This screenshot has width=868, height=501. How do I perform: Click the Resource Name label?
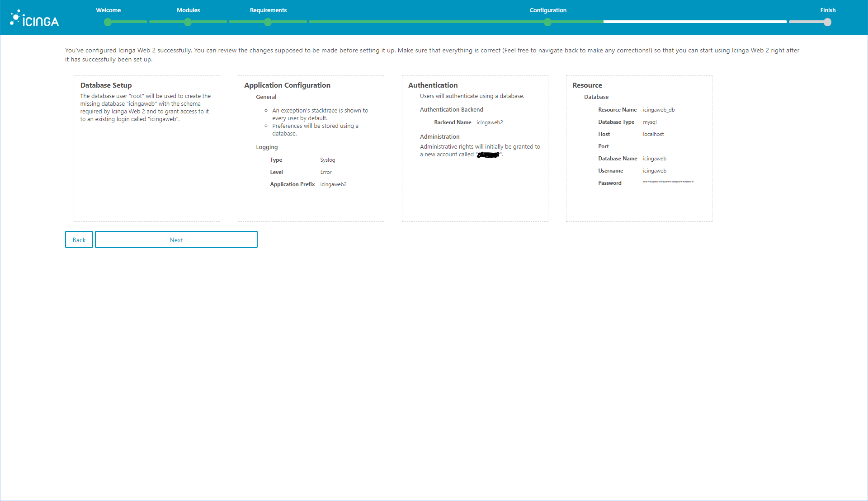tap(617, 110)
